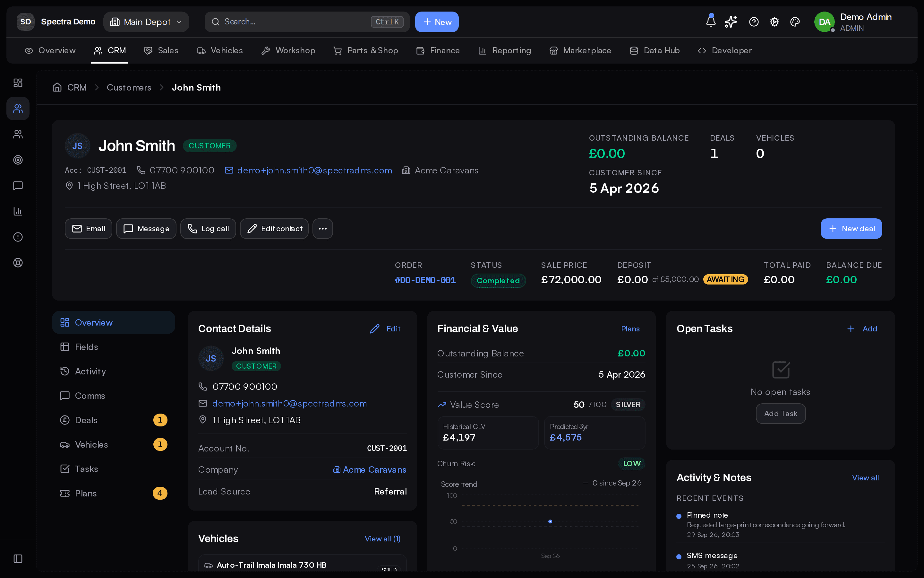Click the dashboard grid icon in left sidebar
This screenshot has width=924, height=578.
click(18, 83)
